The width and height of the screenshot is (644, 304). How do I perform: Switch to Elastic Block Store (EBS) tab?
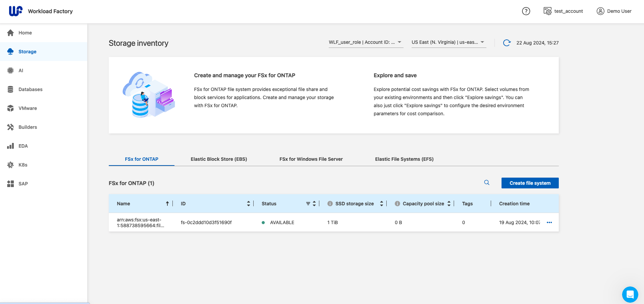pyautogui.click(x=219, y=159)
